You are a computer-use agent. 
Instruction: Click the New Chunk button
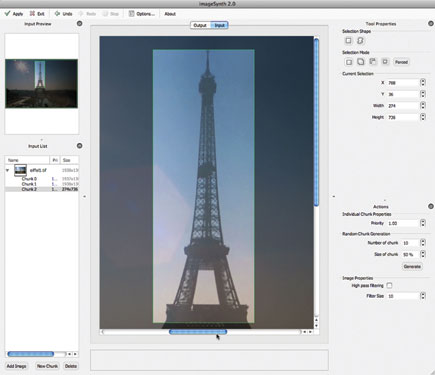point(47,366)
